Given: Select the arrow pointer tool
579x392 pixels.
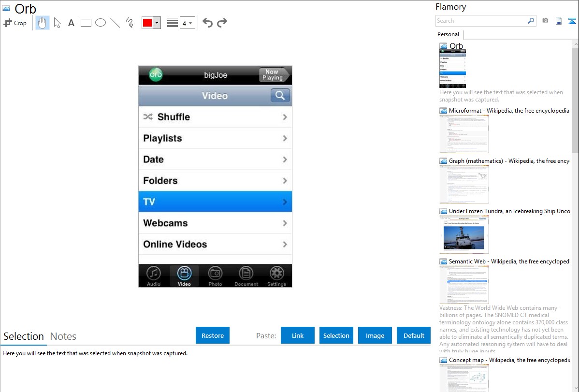Looking at the screenshot, I should 57,23.
